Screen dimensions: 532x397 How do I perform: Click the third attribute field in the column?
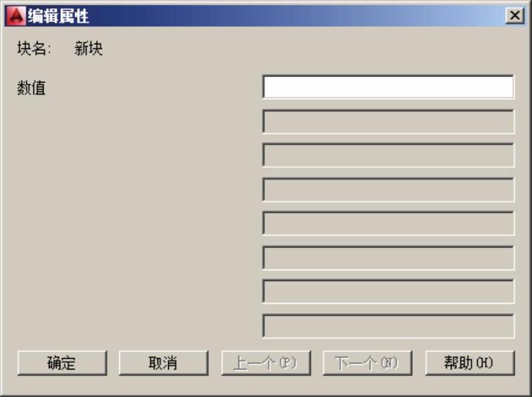pyautogui.click(x=388, y=155)
